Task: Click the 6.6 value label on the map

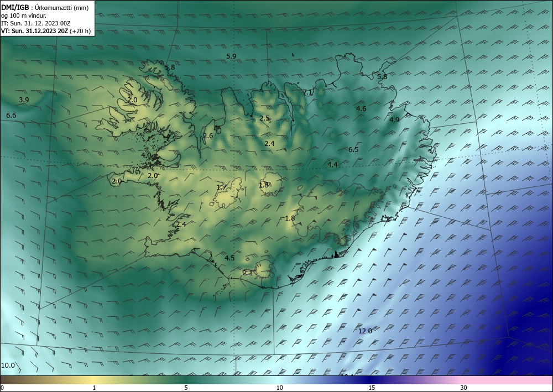Action: point(11,116)
